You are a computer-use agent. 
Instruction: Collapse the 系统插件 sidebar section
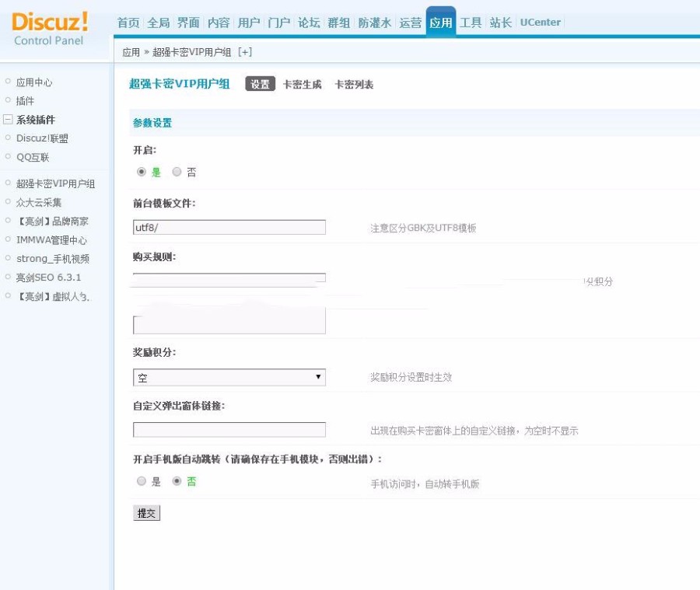coord(7,120)
